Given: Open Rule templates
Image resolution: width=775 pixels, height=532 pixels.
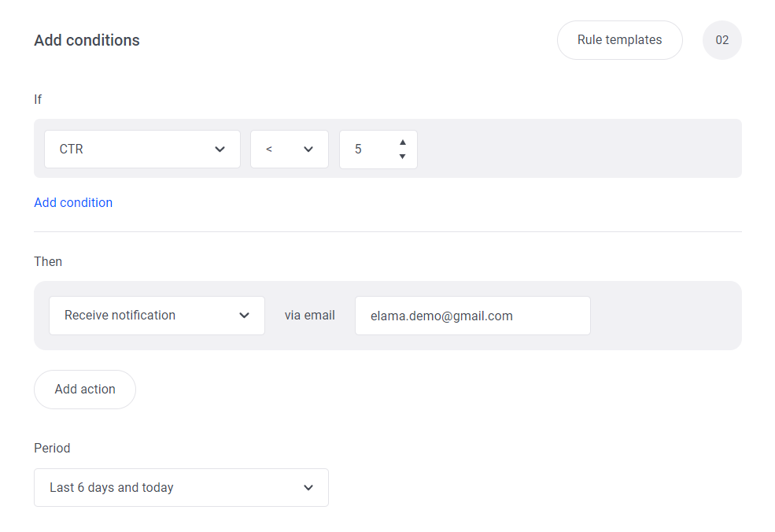Looking at the screenshot, I should pos(620,40).
